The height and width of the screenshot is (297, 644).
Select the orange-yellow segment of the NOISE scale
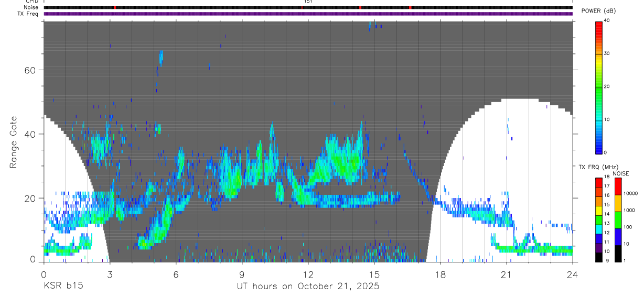pyautogui.click(x=618, y=203)
